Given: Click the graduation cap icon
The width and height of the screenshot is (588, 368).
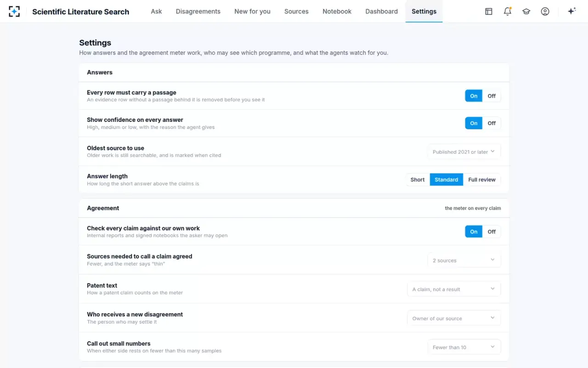Looking at the screenshot, I should click(x=526, y=11).
